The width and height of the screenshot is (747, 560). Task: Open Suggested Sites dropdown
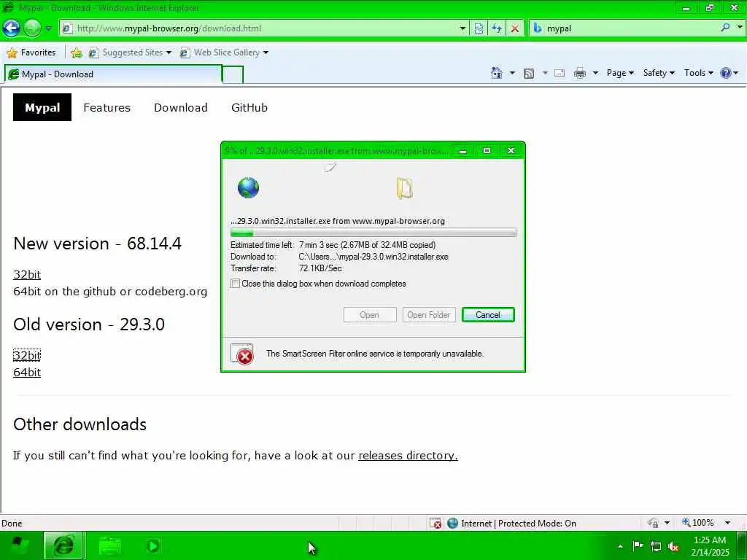click(x=130, y=52)
